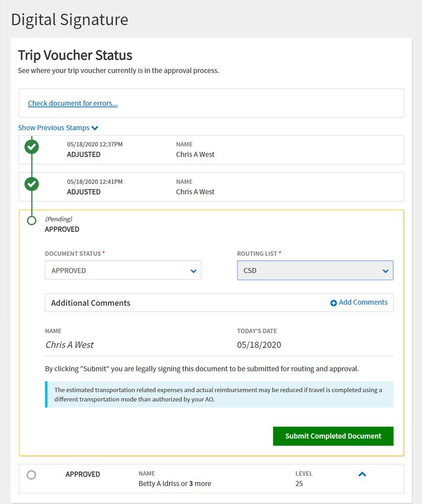Click '3 more' approvers text

point(200,483)
